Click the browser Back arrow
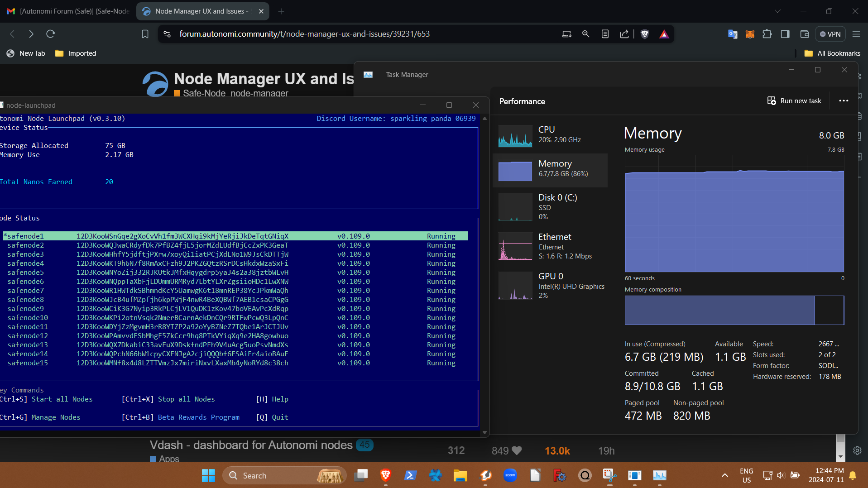Viewport: 868px width, 488px height. pyautogui.click(x=13, y=34)
